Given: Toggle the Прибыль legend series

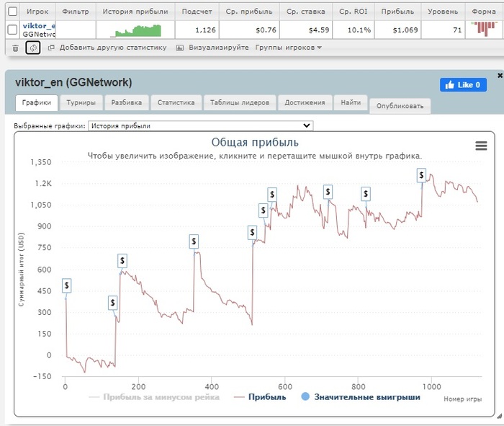Looking at the screenshot, I should pyautogui.click(x=260, y=397).
